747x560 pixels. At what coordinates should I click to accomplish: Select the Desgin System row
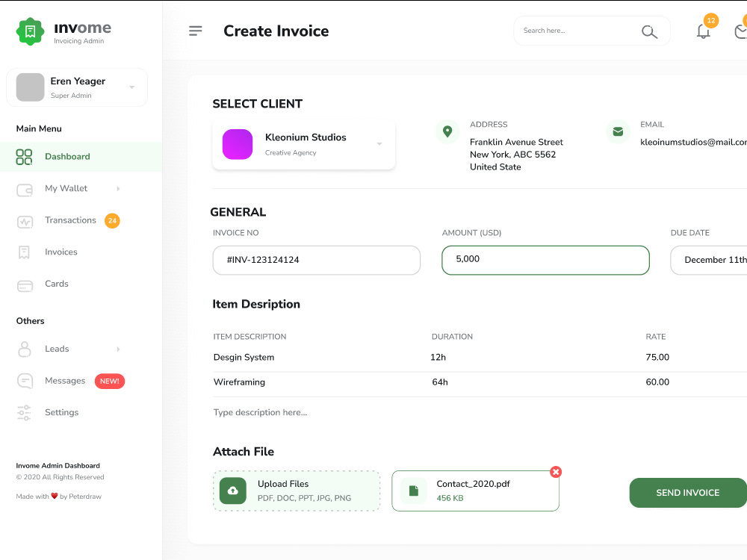(480, 357)
